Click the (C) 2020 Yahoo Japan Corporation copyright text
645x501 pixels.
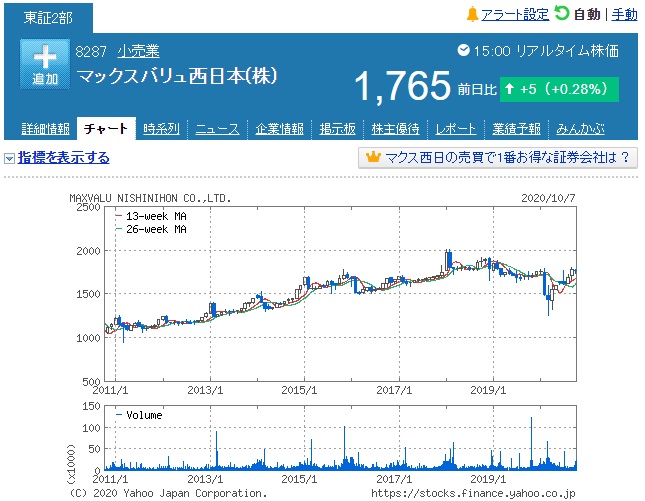point(168,493)
